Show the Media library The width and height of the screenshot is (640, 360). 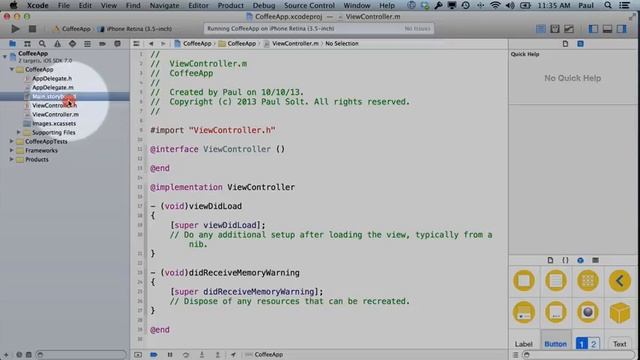pyautogui.click(x=596, y=260)
